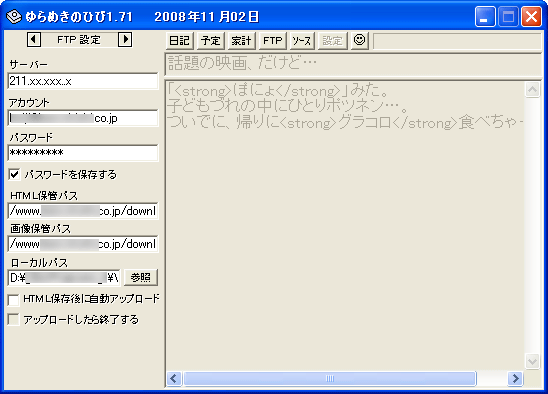548x394 pixels.
Task: Focus the 画像保管パス field
Action: pyautogui.click(x=83, y=244)
